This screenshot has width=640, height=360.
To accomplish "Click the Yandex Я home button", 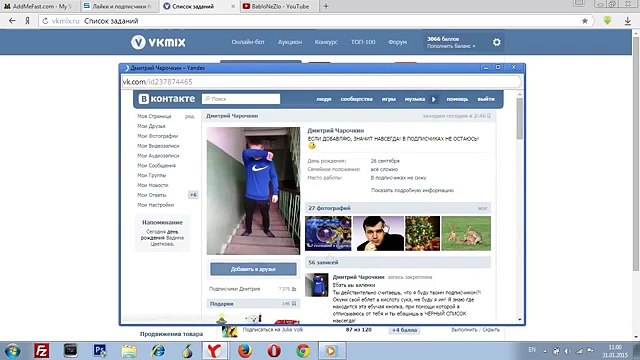I will (27, 21).
